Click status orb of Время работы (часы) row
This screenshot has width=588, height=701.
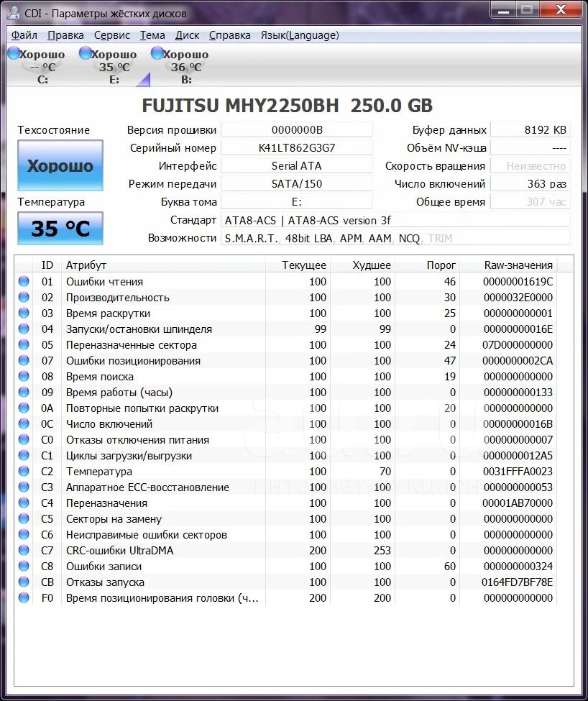(x=24, y=392)
